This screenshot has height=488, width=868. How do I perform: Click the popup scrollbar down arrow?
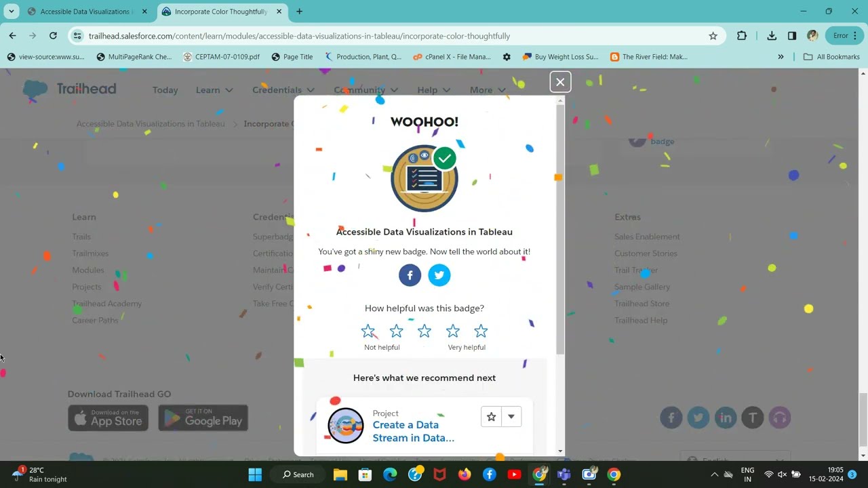[560, 451]
